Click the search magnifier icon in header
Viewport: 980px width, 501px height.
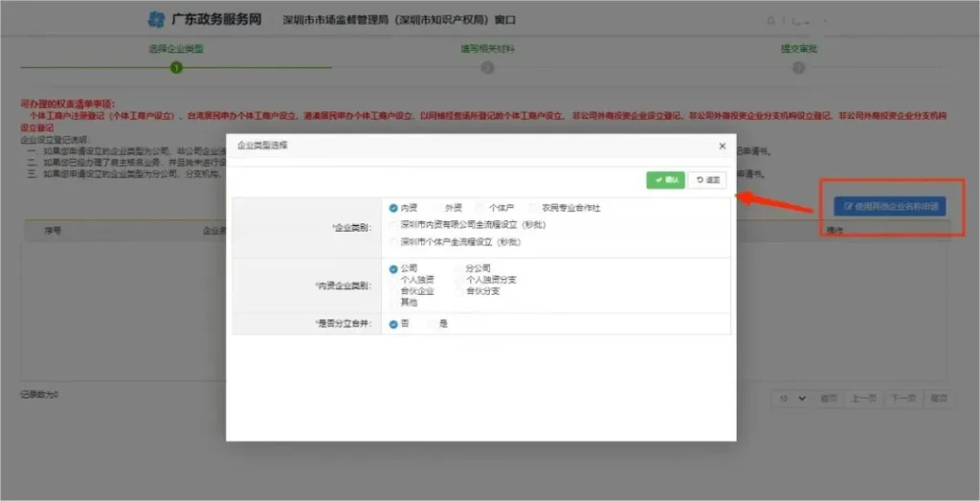[772, 20]
